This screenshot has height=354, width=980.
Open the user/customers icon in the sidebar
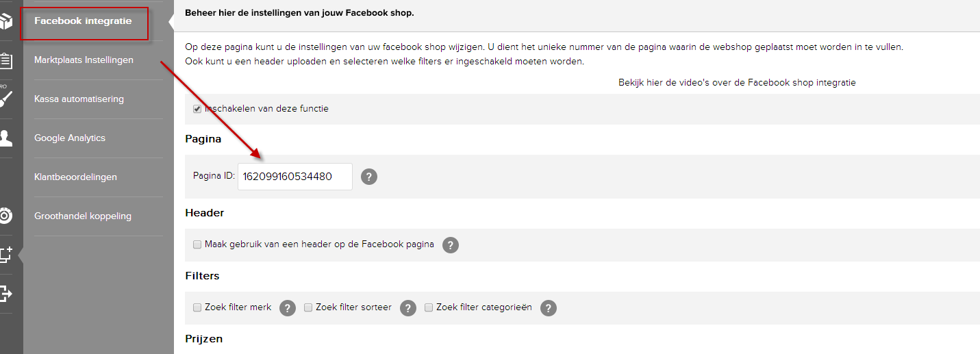5,138
